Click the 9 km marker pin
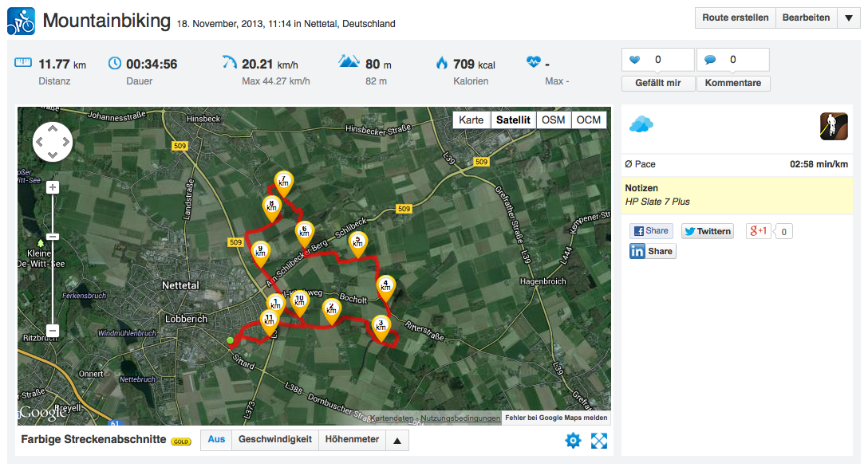 (260, 255)
